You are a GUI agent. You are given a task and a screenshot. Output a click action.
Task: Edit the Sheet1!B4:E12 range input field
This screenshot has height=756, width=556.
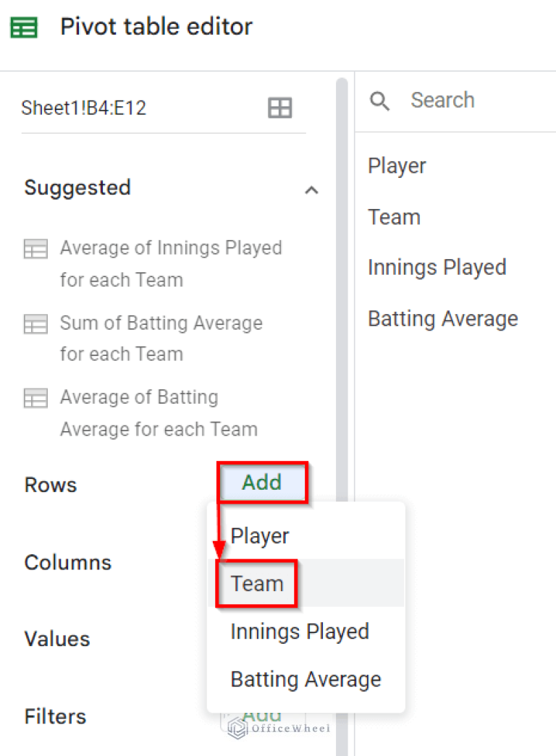pos(85,107)
